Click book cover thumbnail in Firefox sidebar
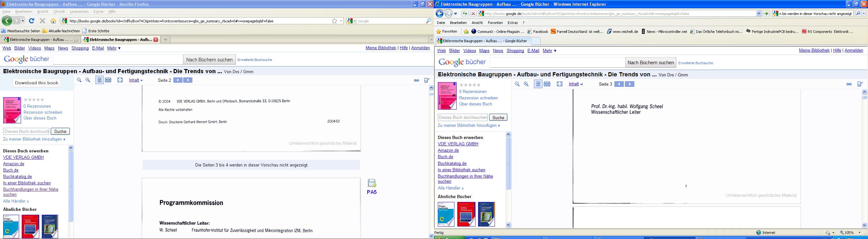 (x=12, y=110)
